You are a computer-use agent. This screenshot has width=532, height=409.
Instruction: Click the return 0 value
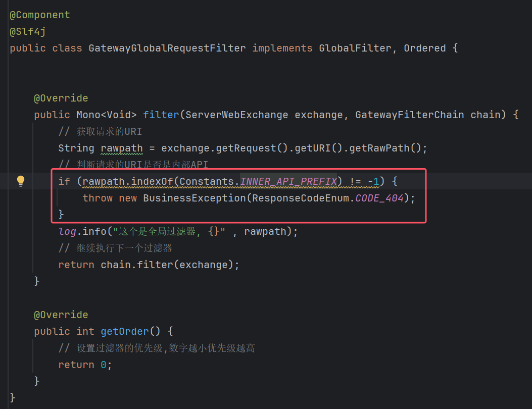[104, 365]
